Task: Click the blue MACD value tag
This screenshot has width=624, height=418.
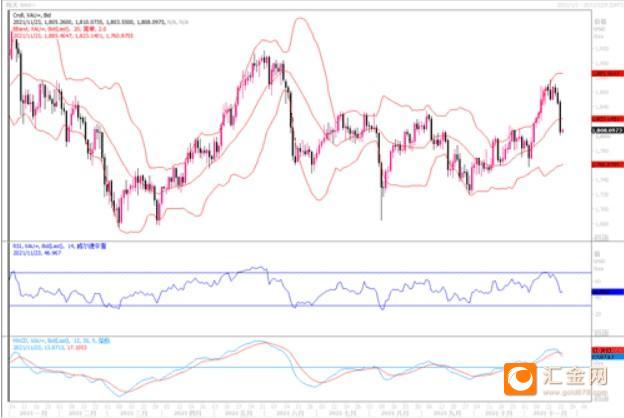Action: 608,357
